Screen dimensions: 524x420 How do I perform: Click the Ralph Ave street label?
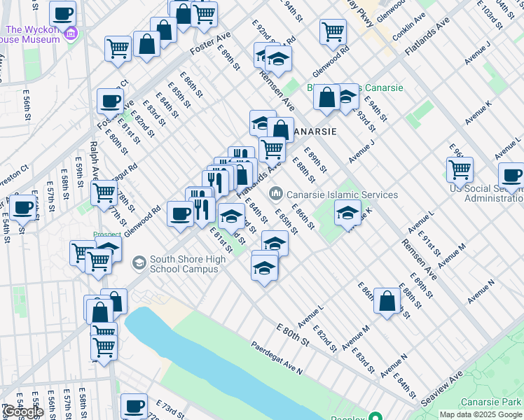pyautogui.click(x=95, y=161)
